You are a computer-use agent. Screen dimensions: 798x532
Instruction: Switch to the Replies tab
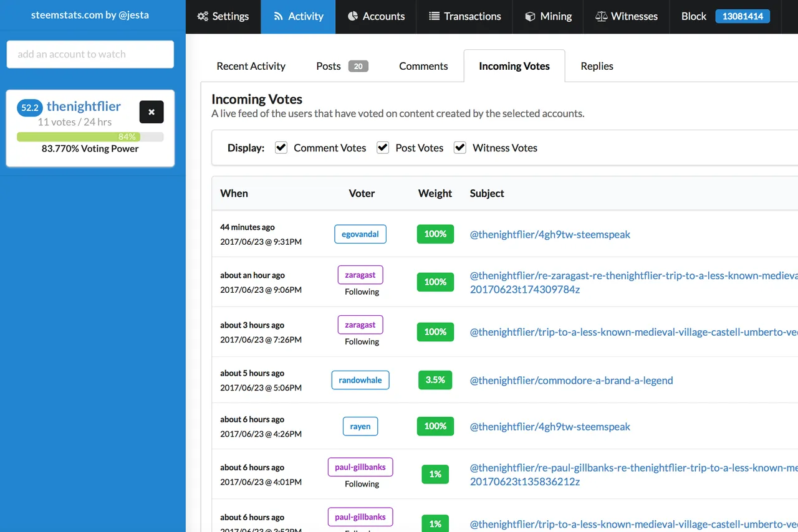597,66
